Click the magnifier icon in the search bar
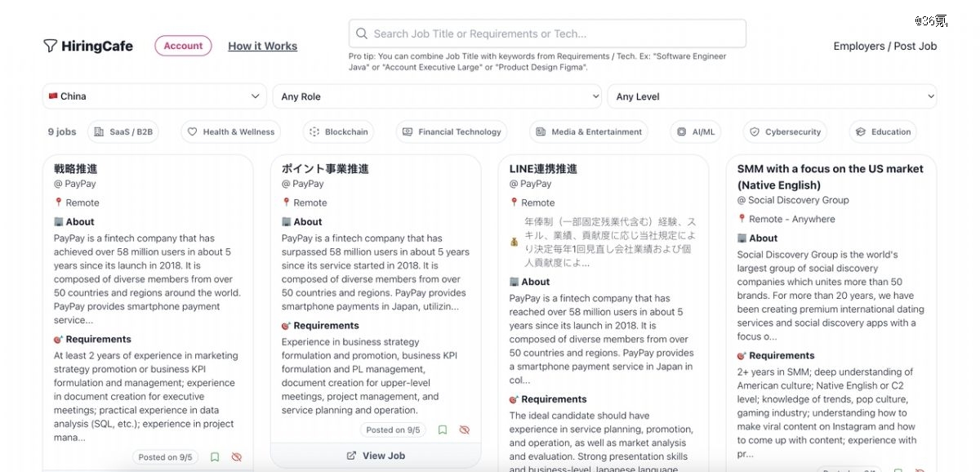The width and height of the screenshot is (980, 472). tap(362, 33)
